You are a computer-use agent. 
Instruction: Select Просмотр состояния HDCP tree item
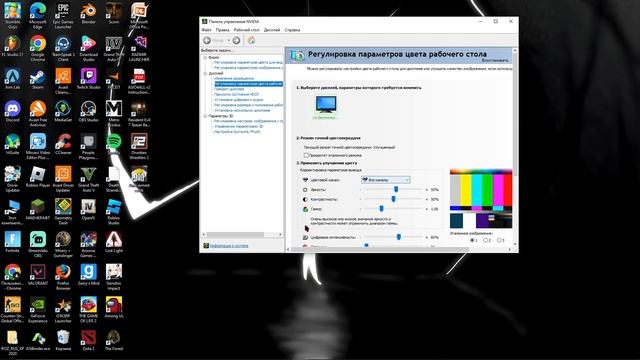[x=237, y=94]
